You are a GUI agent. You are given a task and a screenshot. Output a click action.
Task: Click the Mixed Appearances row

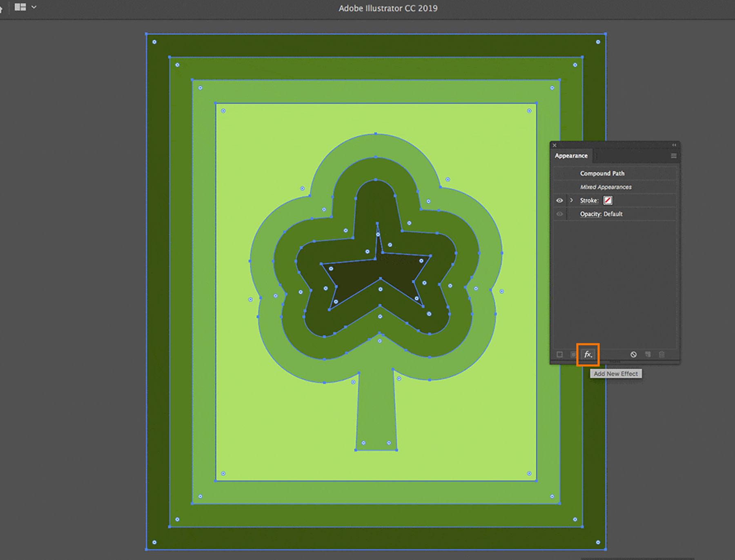(615, 187)
